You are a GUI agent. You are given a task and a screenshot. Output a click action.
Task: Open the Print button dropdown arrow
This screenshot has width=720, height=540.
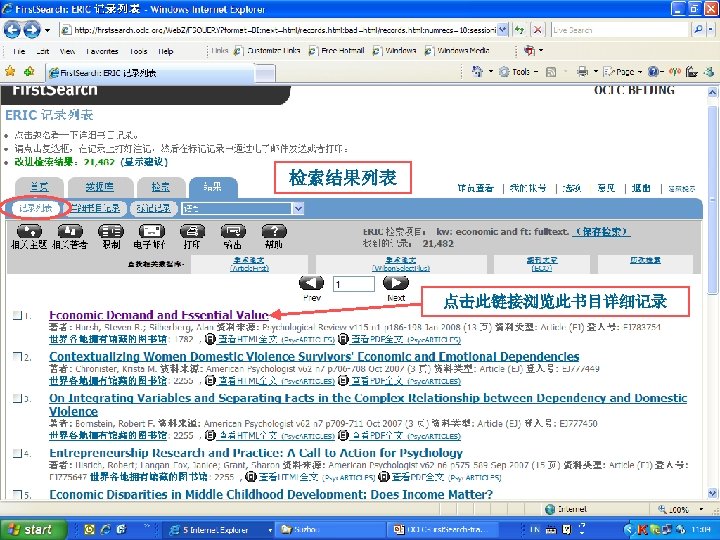(x=596, y=72)
